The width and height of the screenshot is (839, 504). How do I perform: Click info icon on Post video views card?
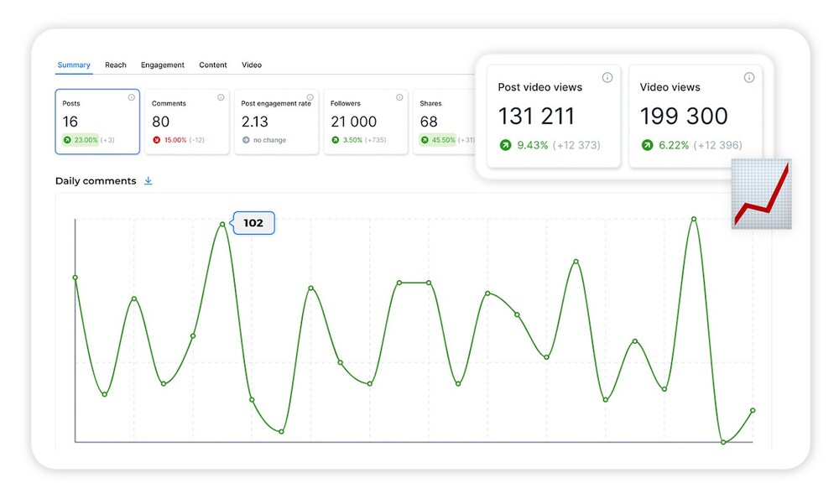click(607, 78)
